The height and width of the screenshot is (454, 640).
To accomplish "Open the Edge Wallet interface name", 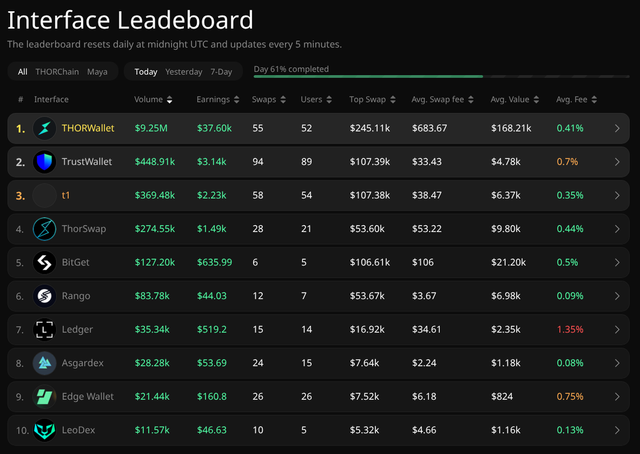I will [x=88, y=396].
